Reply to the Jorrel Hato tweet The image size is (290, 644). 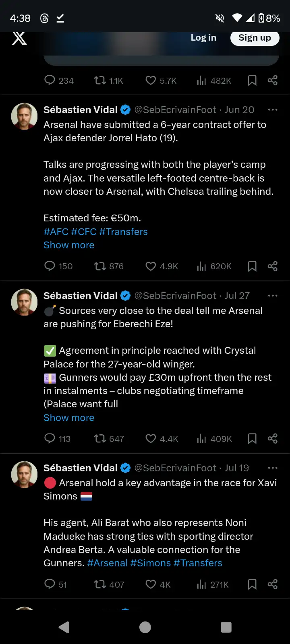pos(50,266)
